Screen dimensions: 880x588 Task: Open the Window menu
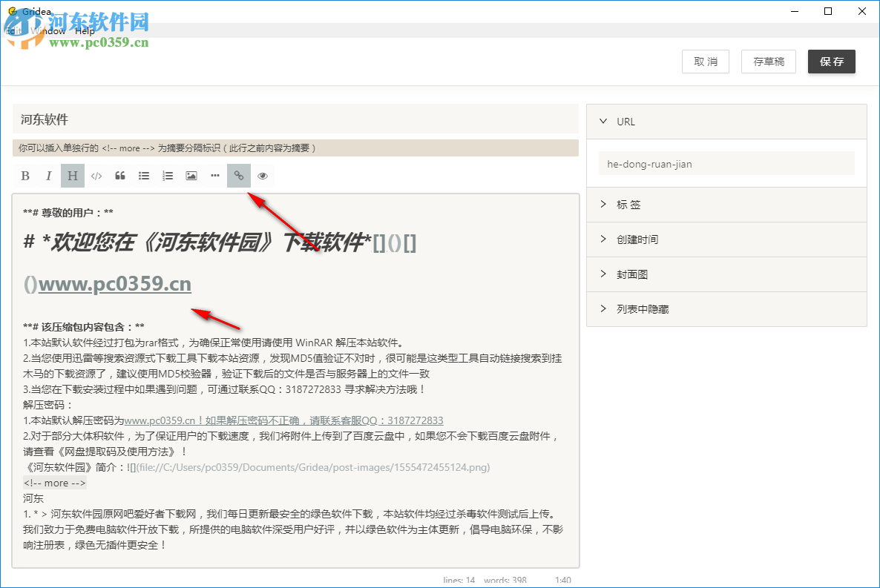point(49,30)
